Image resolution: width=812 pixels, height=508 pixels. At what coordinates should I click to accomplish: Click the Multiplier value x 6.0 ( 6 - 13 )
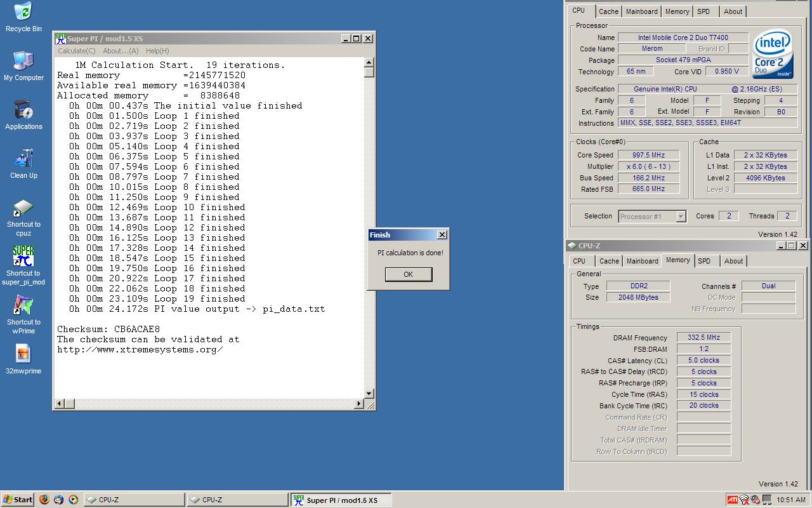pyautogui.click(x=649, y=166)
